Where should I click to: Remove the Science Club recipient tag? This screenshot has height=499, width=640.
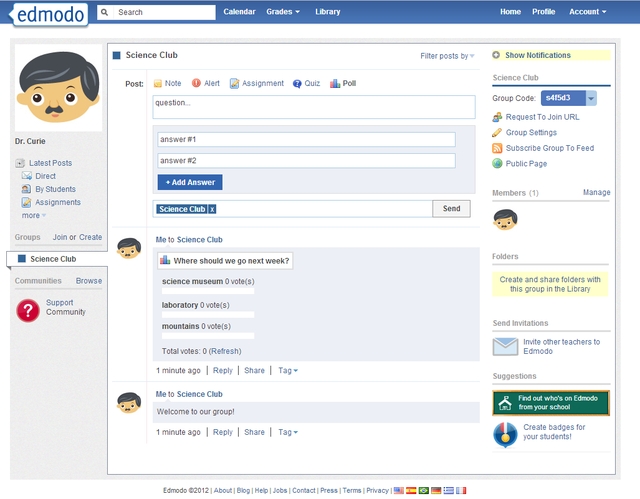click(x=212, y=209)
